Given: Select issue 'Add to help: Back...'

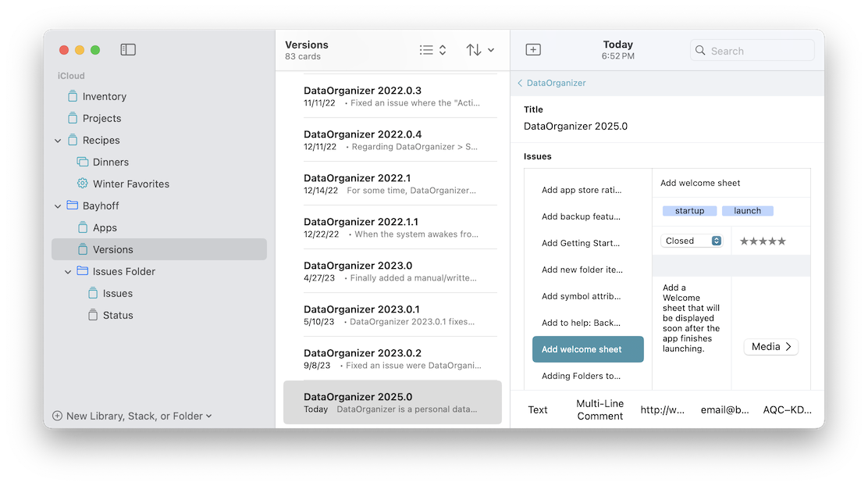Looking at the screenshot, I should (x=588, y=323).
